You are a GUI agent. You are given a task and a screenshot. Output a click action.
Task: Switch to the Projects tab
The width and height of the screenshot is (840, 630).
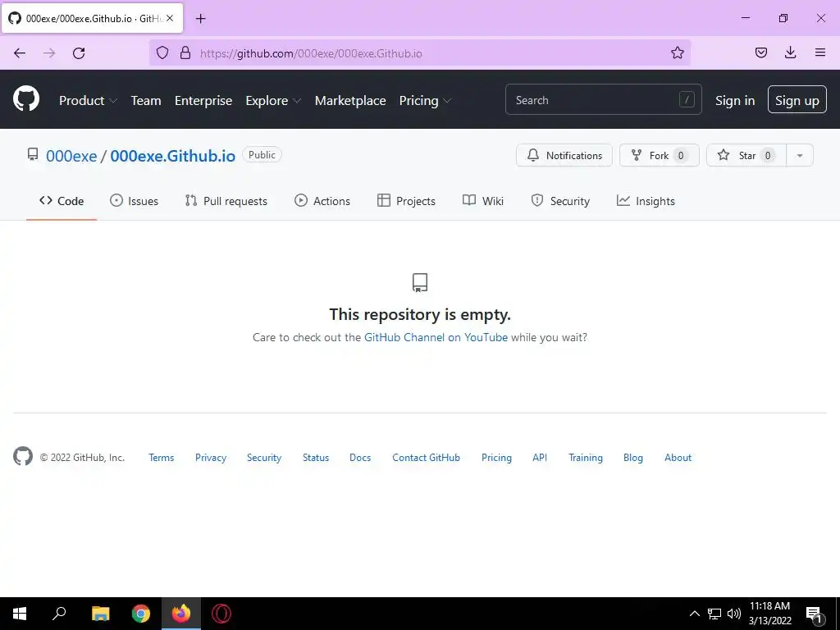click(406, 201)
